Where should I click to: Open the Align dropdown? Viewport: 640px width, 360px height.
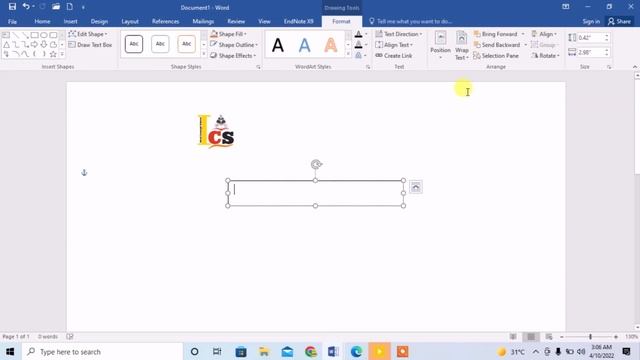[544, 34]
